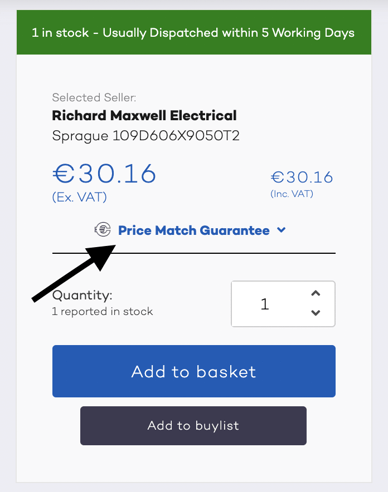Click the black arrow annotation head

102,255
